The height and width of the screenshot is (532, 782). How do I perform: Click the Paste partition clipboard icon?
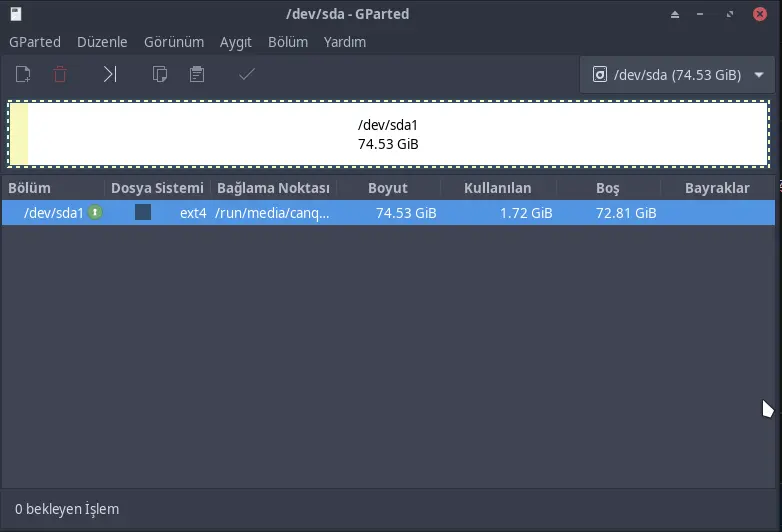tap(197, 75)
